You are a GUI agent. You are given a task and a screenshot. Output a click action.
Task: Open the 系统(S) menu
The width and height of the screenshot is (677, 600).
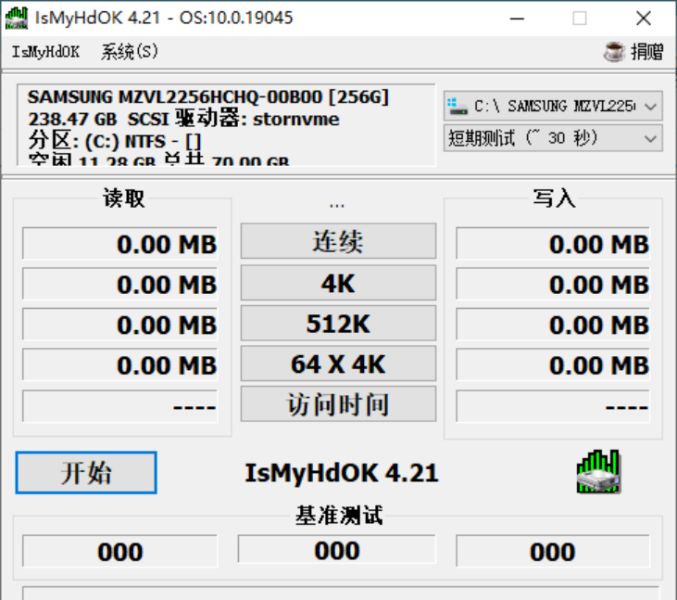[x=130, y=52]
